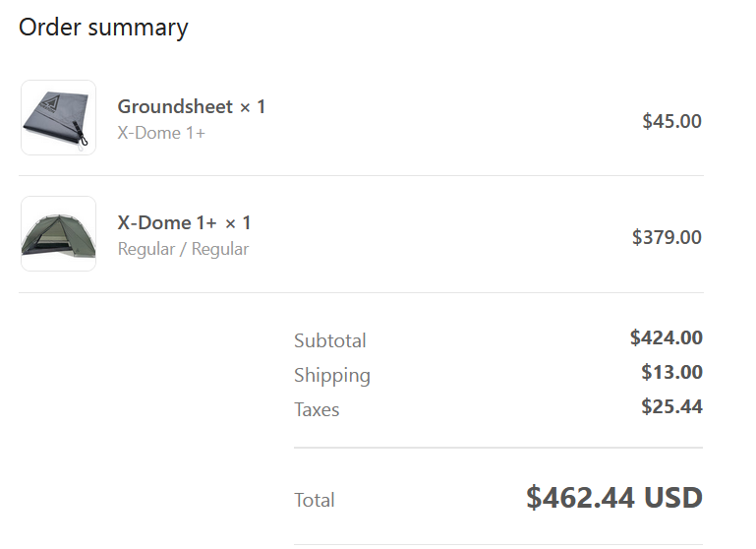Screen dimensions: 756x549
Task: Select the X-Dome 1+ × 1 product name
Action: [x=184, y=223]
